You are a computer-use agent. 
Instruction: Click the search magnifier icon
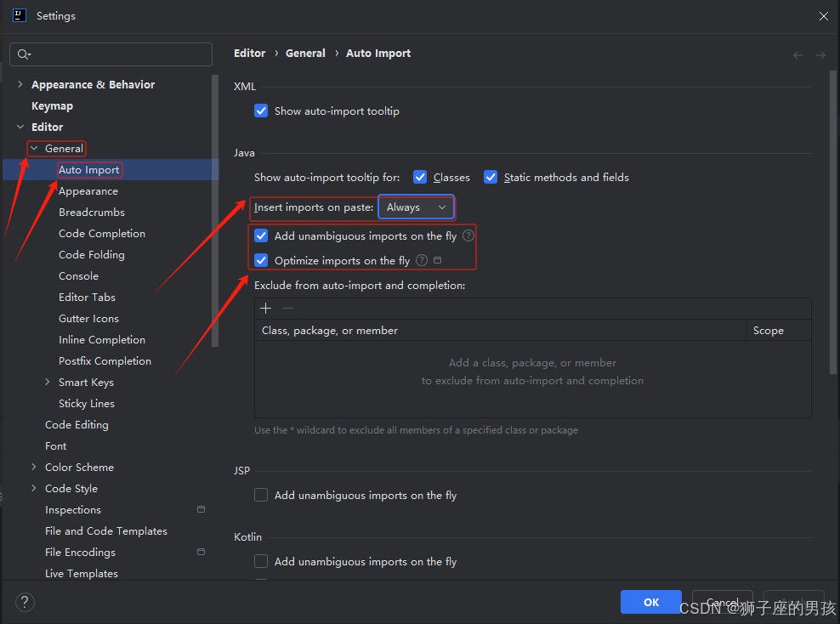pos(24,54)
